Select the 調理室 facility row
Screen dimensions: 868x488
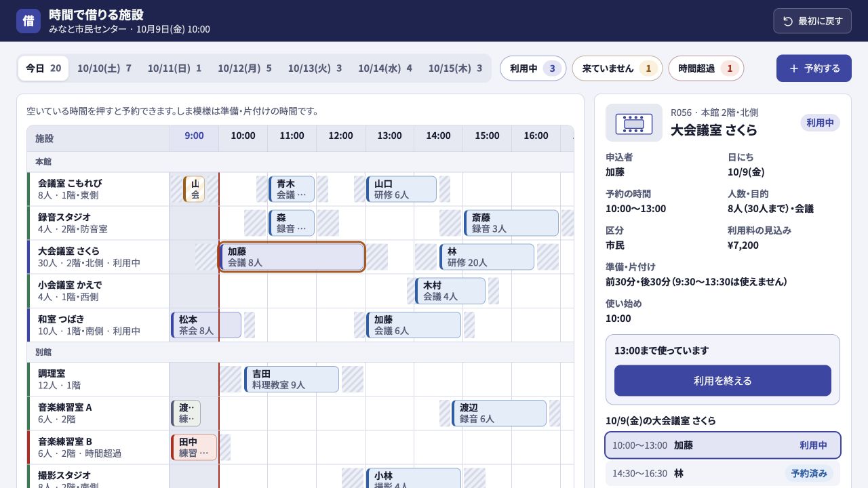coord(98,380)
